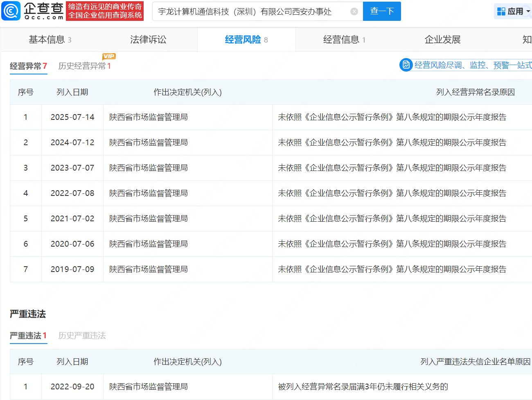The image size is (532, 400).
Task: Click the date 2022-07-08
Action: [72, 193]
